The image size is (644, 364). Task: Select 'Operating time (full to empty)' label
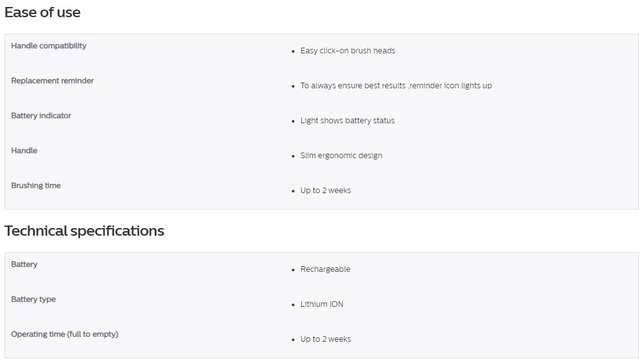pyautogui.click(x=65, y=334)
